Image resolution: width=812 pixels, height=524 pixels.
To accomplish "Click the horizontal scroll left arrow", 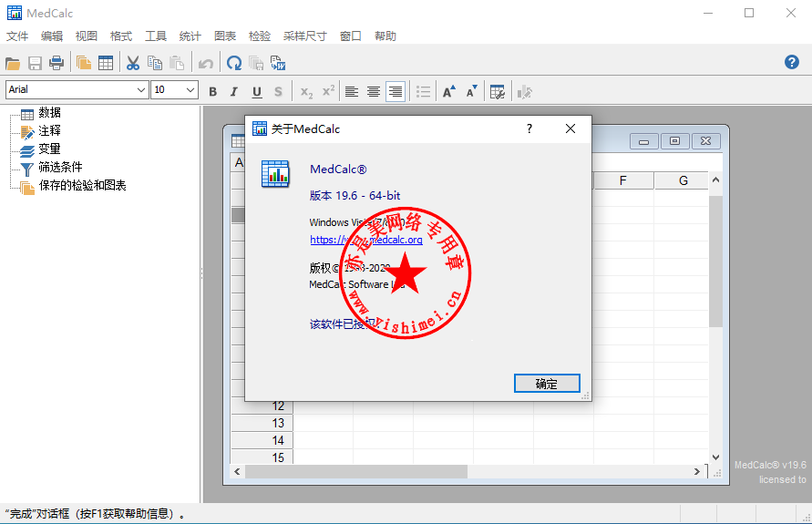I will [237, 472].
